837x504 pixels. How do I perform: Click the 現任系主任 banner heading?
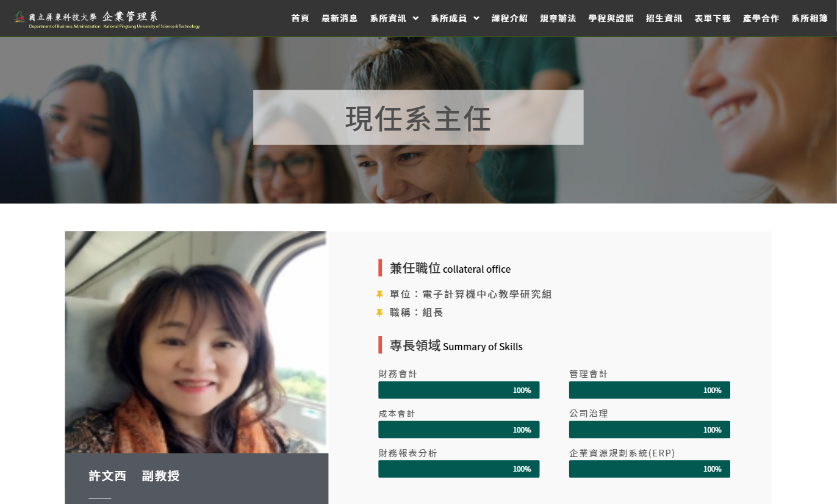click(x=419, y=118)
